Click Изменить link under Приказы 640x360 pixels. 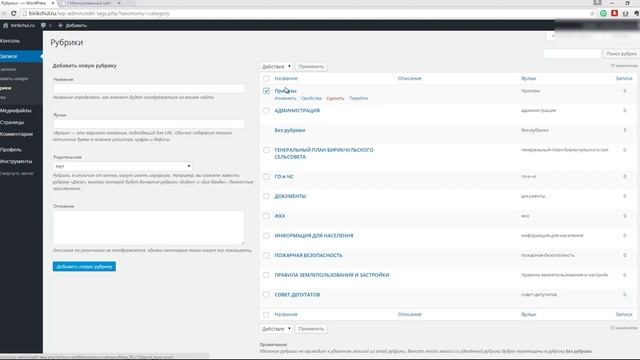coord(285,98)
